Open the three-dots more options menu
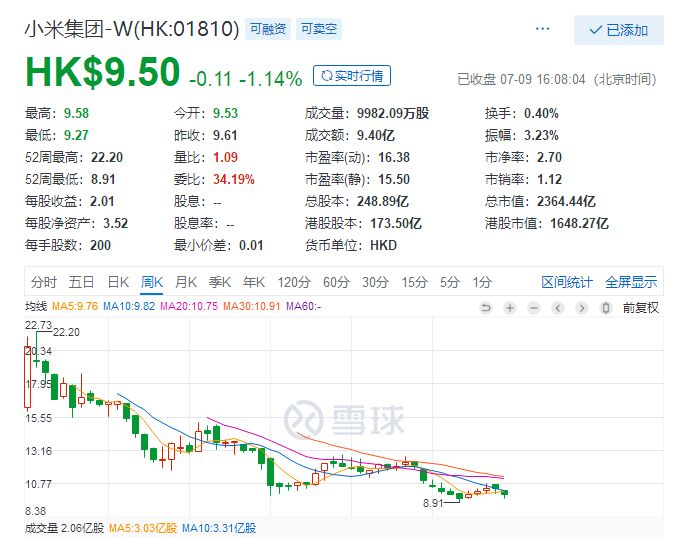This screenshot has width=682, height=537. [x=542, y=29]
